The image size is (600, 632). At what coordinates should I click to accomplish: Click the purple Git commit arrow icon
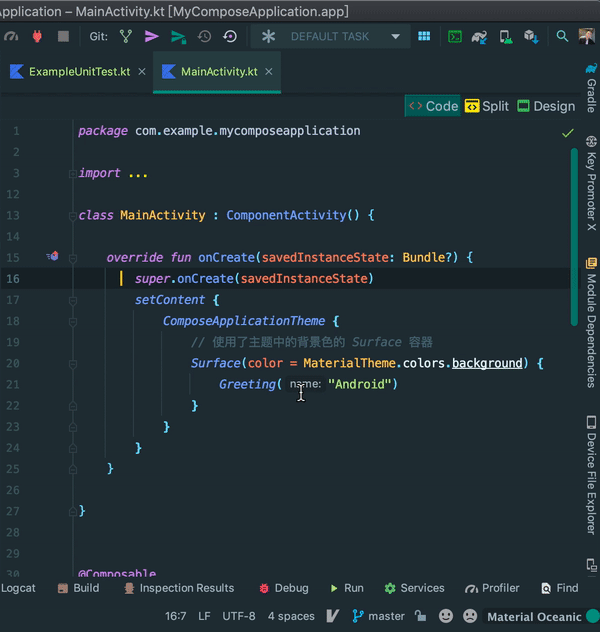(152, 36)
